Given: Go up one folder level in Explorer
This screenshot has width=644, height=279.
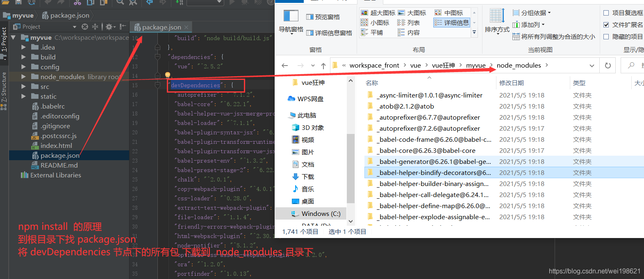Looking at the screenshot, I should 323,66.
